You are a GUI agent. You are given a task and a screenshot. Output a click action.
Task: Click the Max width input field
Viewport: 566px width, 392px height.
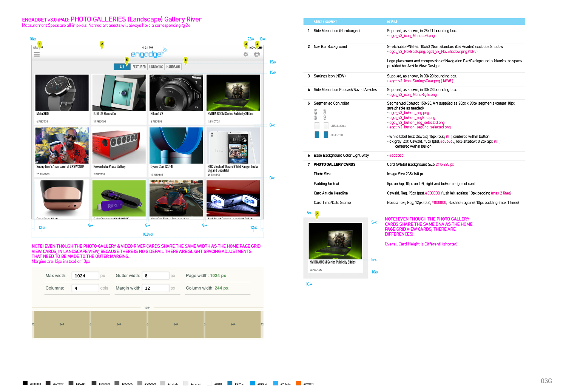coord(85,276)
